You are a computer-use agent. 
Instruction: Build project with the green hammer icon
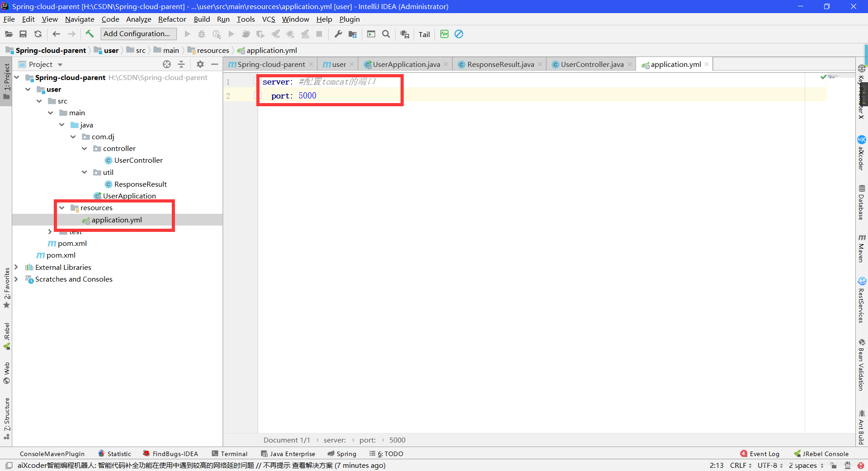coord(90,34)
